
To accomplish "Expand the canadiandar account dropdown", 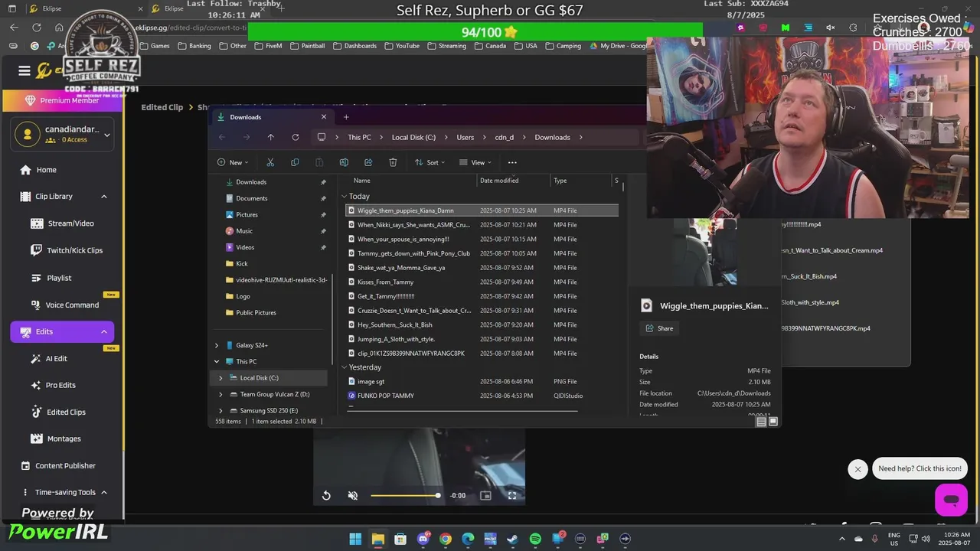I will click(x=107, y=135).
